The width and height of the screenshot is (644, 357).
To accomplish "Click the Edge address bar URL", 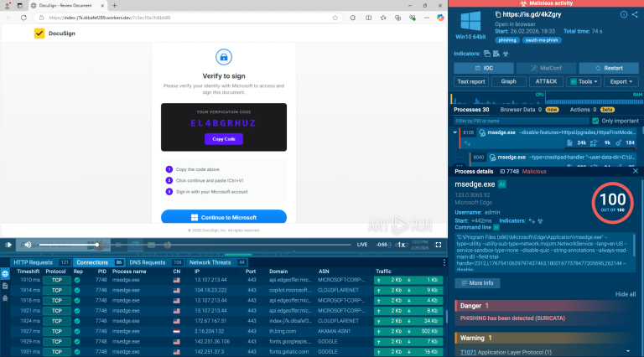I will point(109,18).
